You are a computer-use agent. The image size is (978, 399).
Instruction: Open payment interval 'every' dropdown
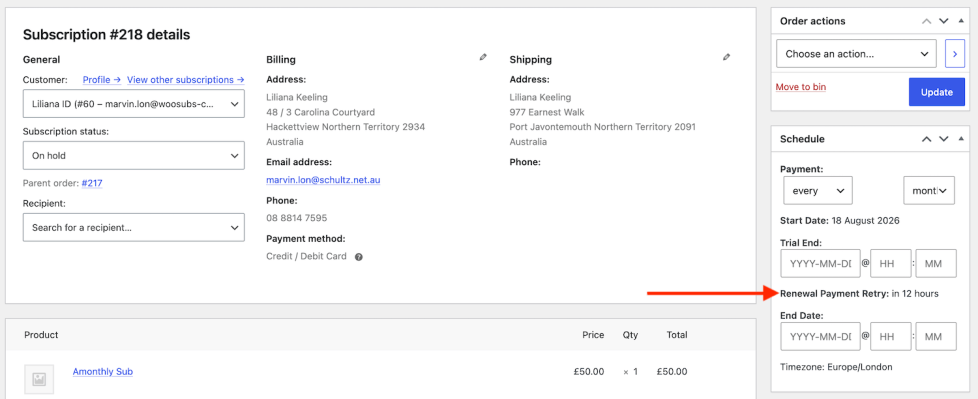coord(818,191)
